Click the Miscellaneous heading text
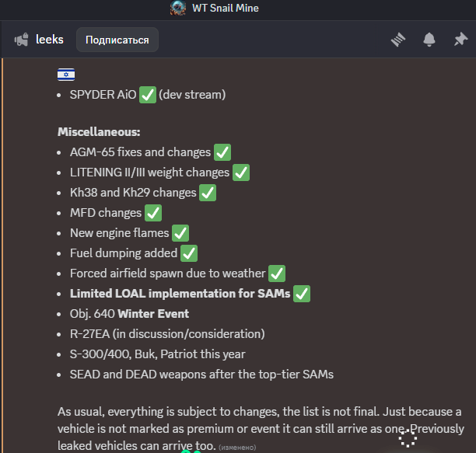The image size is (476, 453). (x=99, y=132)
